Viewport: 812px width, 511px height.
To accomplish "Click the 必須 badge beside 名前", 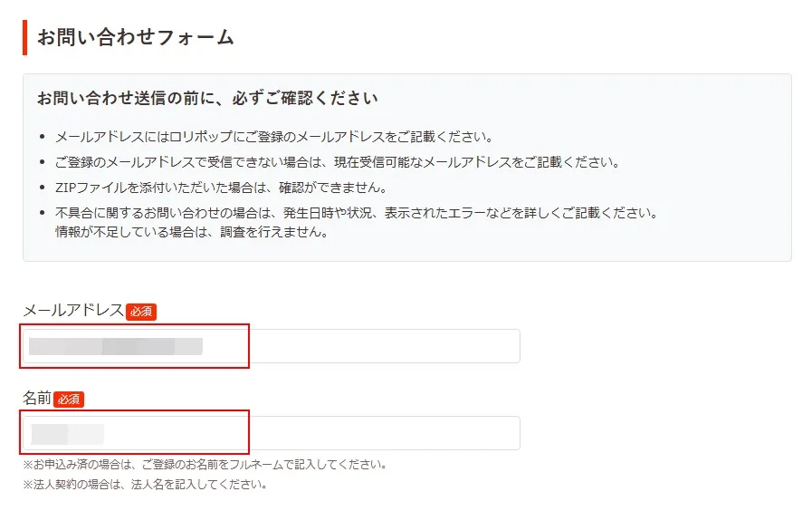I will click(69, 399).
